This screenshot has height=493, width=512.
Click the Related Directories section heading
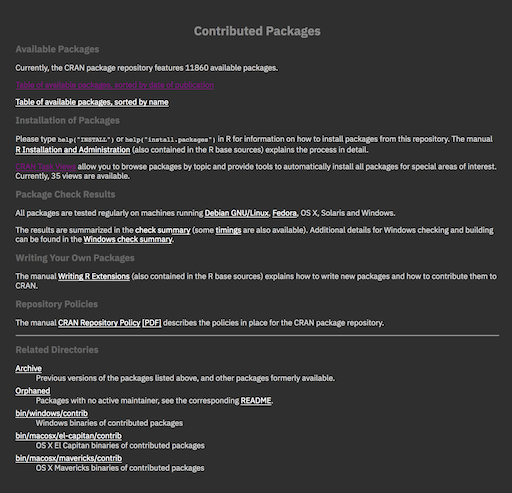tap(57, 350)
